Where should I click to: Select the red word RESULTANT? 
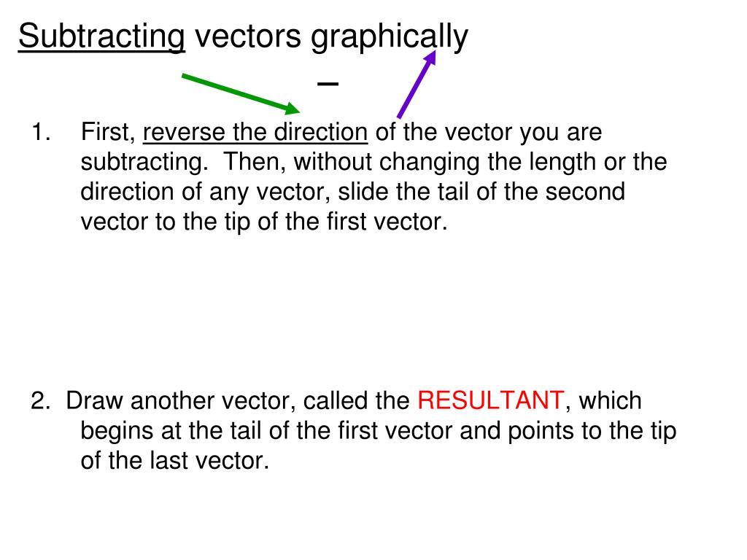pyautogui.click(x=491, y=400)
